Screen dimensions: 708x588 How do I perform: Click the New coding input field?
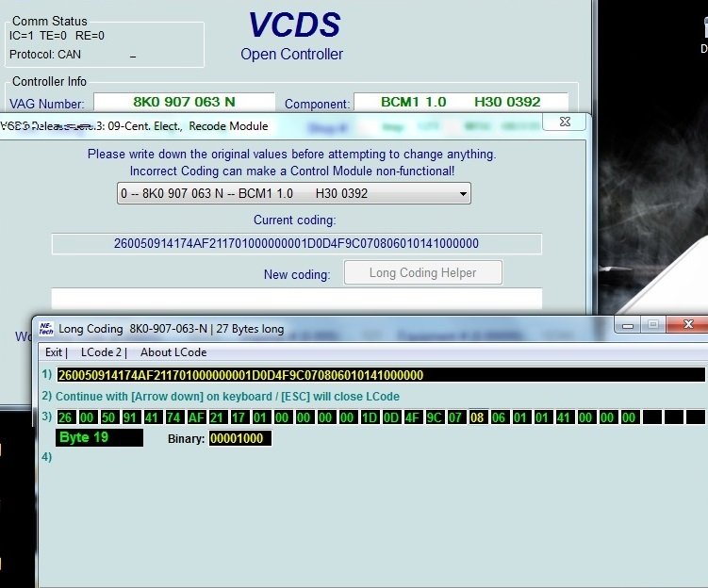[297, 299]
